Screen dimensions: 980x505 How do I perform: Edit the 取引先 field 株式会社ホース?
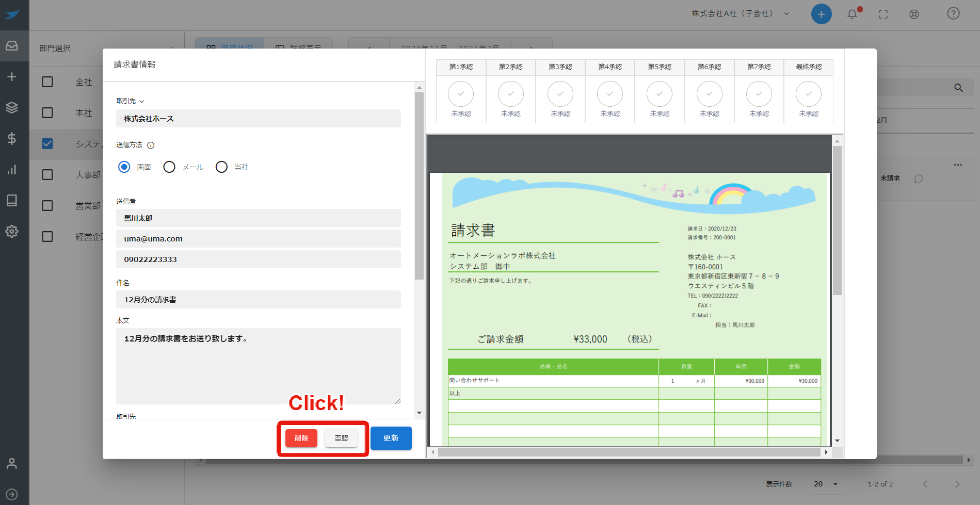259,119
